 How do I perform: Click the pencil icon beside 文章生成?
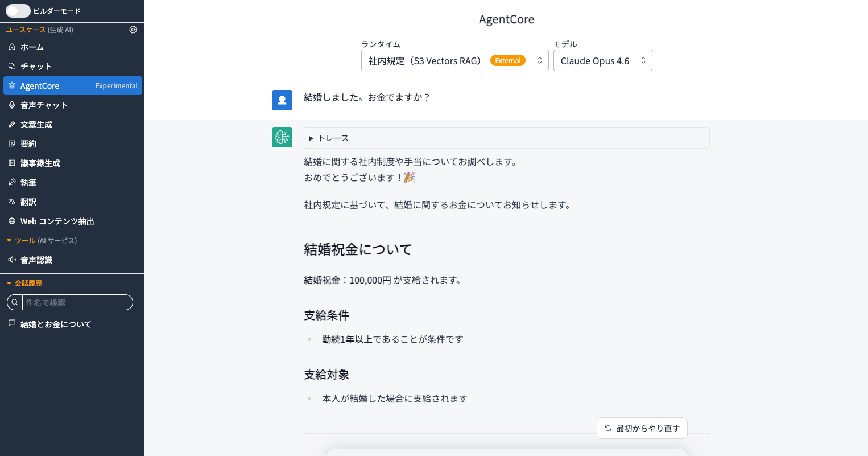click(x=12, y=124)
